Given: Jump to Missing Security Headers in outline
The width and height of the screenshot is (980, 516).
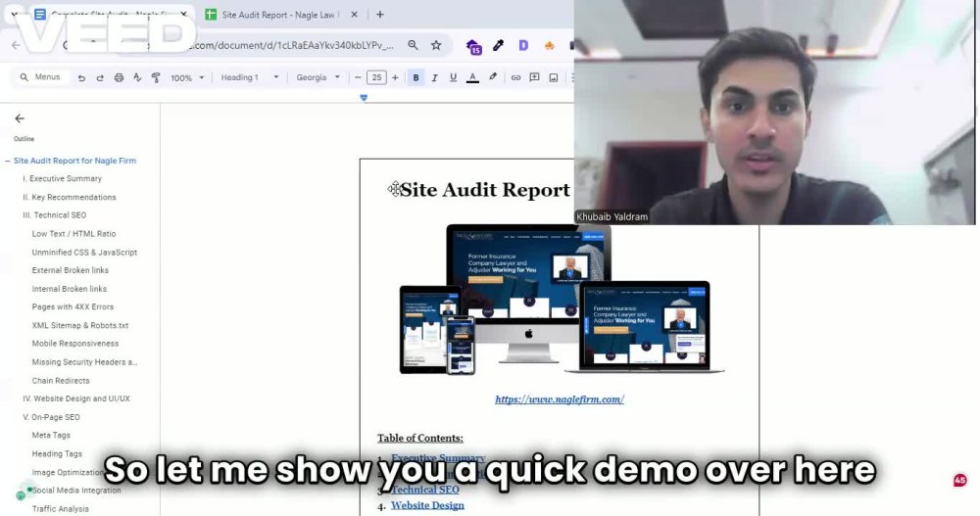Looking at the screenshot, I should click(x=84, y=362).
